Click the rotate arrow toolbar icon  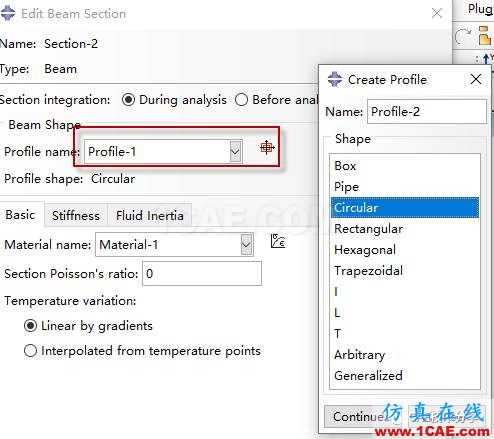click(463, 37)
